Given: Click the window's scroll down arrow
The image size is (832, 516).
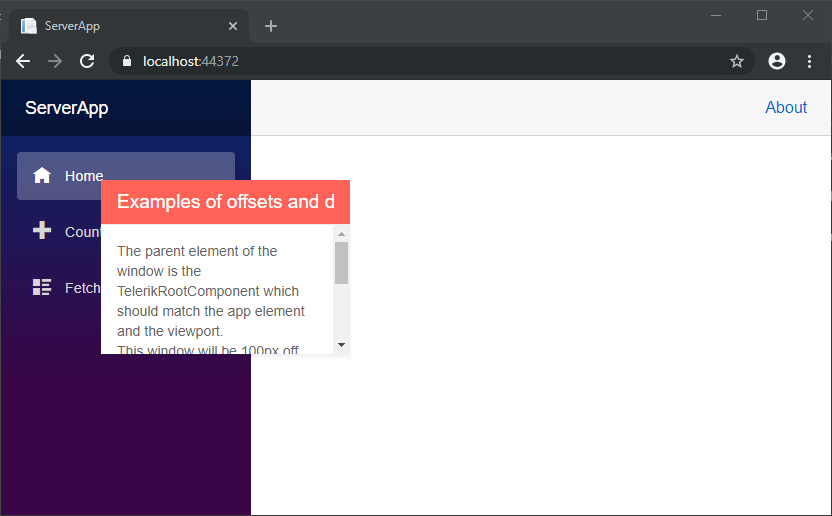Looking at the screenshot, I should (x=341, y=345).
